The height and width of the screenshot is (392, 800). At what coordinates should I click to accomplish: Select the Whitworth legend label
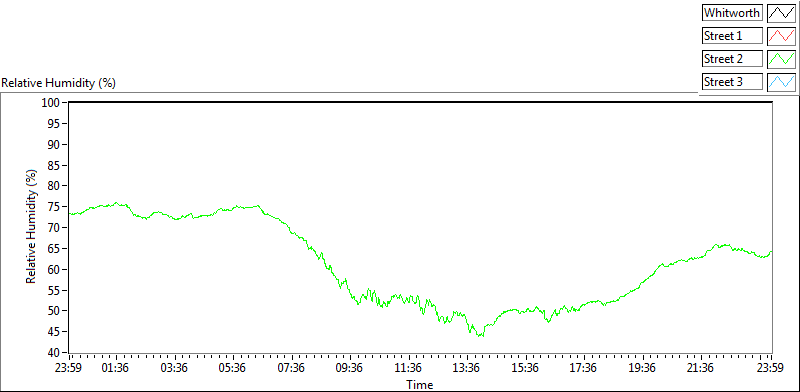[x=732, y=13]
